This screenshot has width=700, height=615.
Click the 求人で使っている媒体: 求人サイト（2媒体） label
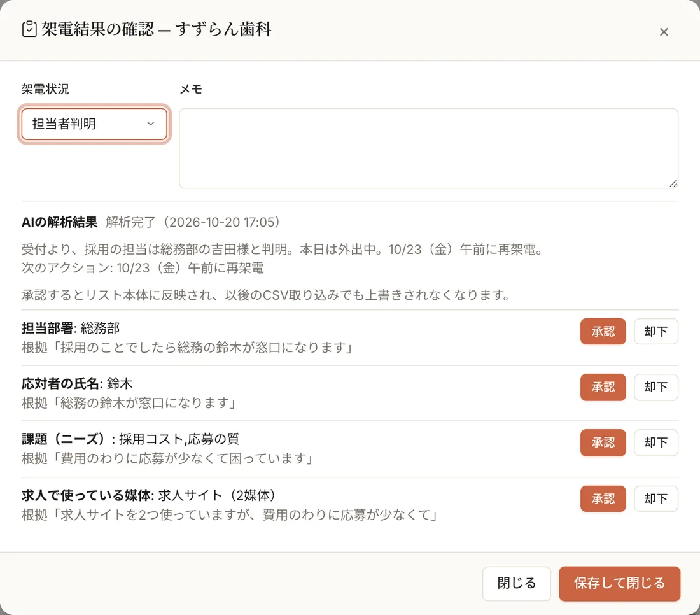(x=148, y=495)
